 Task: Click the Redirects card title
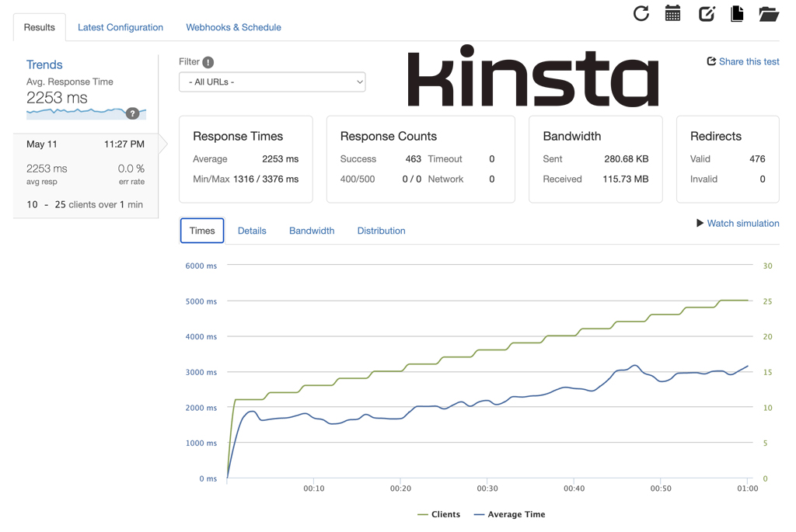click(x=716, y=137)
